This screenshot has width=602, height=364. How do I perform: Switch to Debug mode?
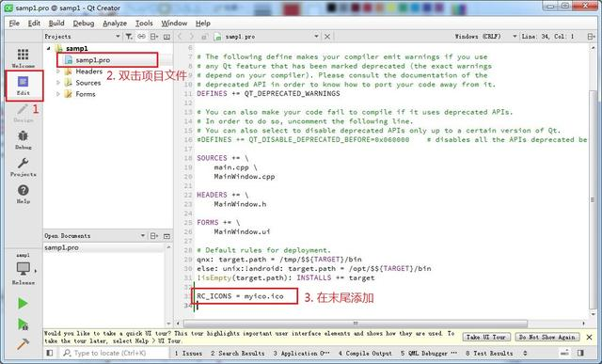coord(23,140)
